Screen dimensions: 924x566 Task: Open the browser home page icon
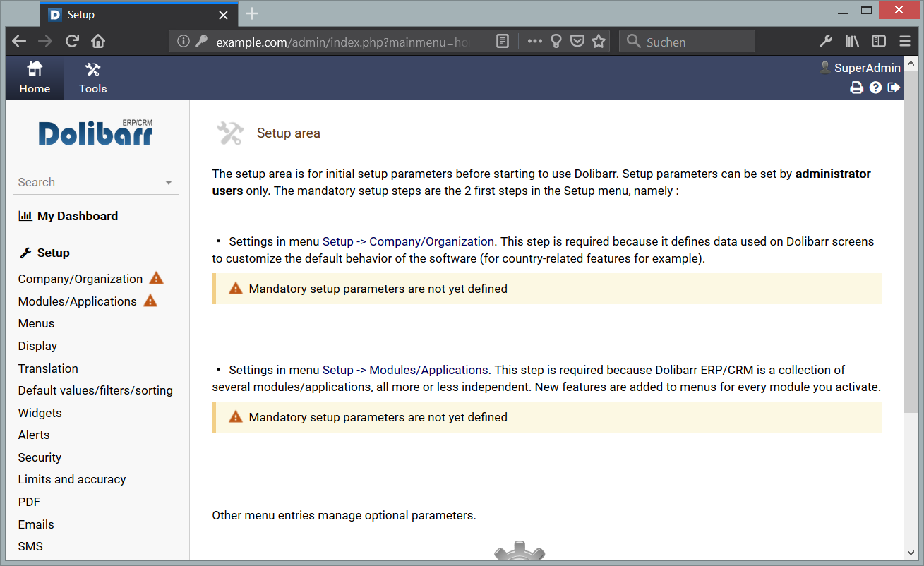click(98, 41)
